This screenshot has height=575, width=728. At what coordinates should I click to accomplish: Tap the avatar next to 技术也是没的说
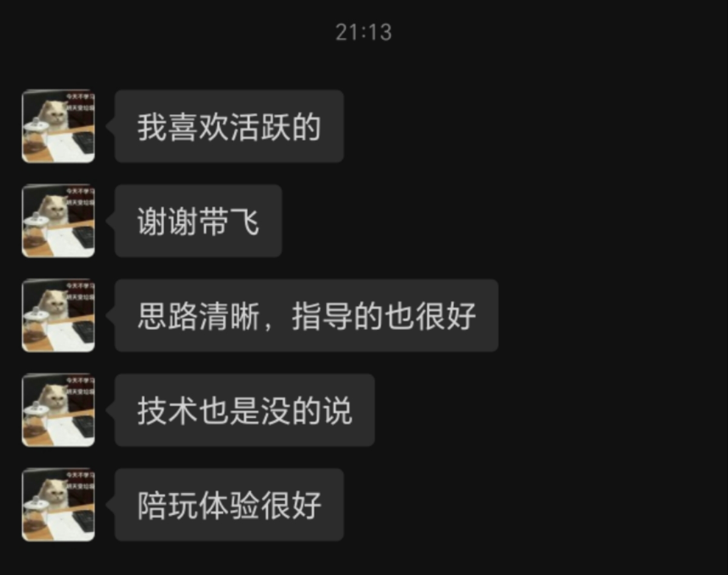58,410
